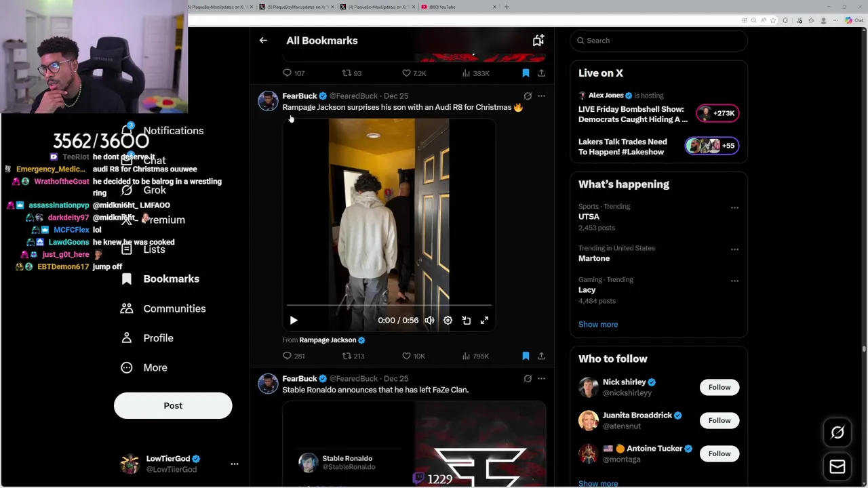868x488 pixels.
Task: Open Stable Ronaldo embedded tweet
Action: pyautogui.click(x=414, y=444)
